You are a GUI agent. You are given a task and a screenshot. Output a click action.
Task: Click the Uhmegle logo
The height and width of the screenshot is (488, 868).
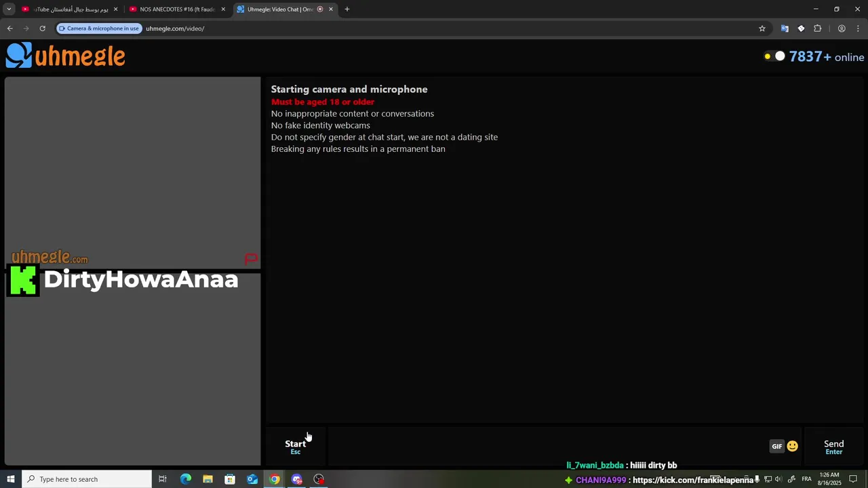coord(66,56)
